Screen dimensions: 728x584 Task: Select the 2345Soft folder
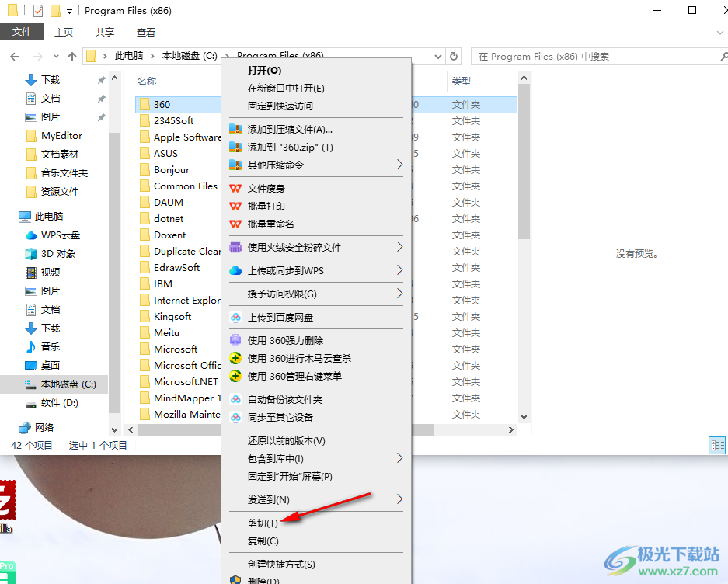173,120
